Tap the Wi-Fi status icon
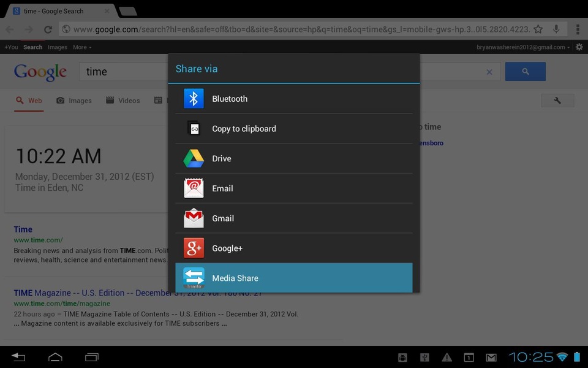Image resolution: width=588 pixels, height=368 pixels. point(562,357)
